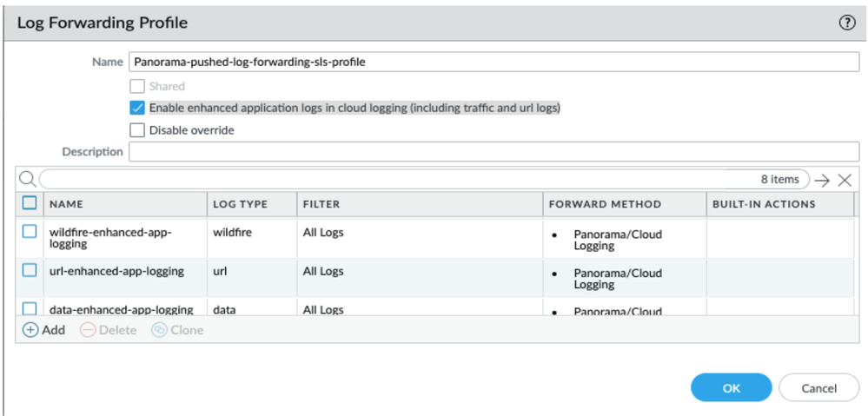This screenshot has width=868, height=416.
Task: Check the Disable override checkbox
Action: pyautogui.click(x=136, y=130)
